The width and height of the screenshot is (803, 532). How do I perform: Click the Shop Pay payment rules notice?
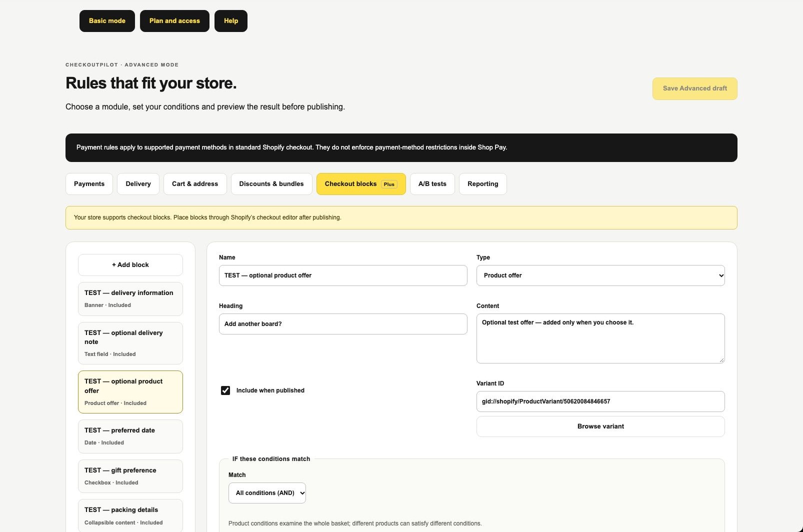point(401,147)
